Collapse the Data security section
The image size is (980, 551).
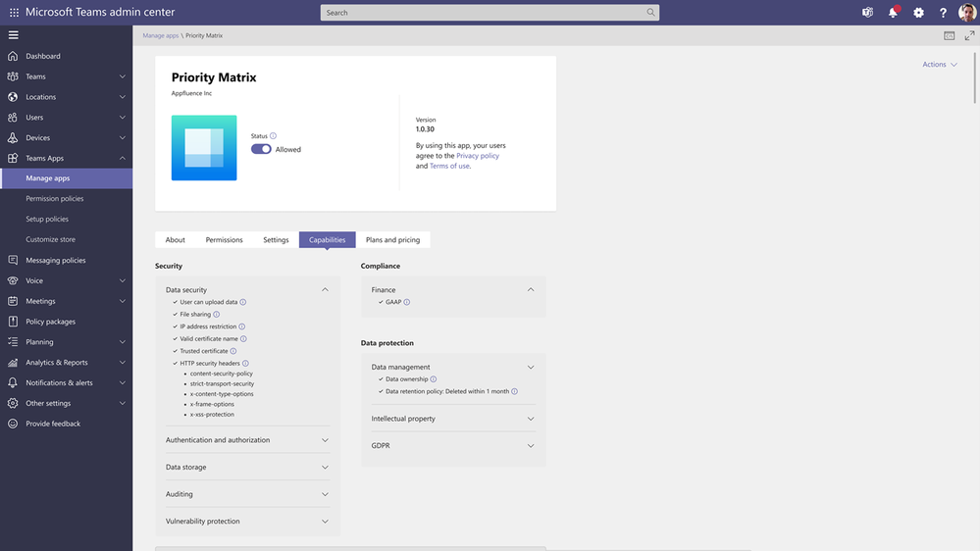pyautogui.click(x=325, y=290)
